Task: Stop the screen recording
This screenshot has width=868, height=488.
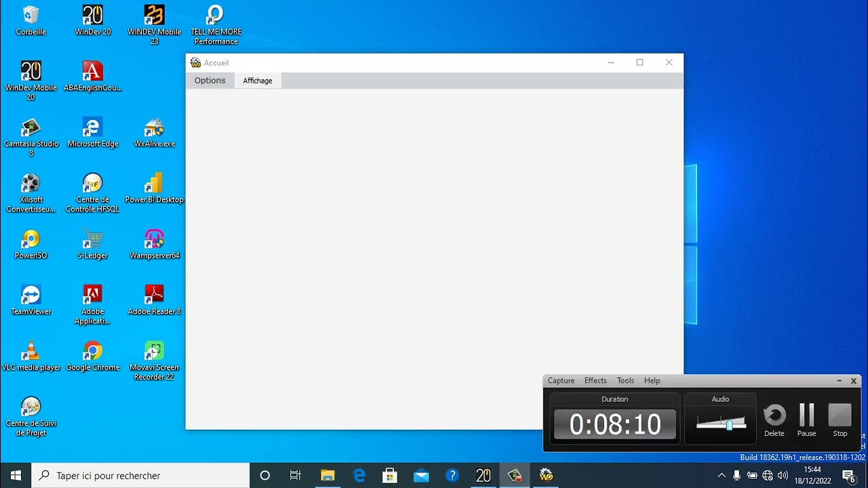Action: [840, 420]
